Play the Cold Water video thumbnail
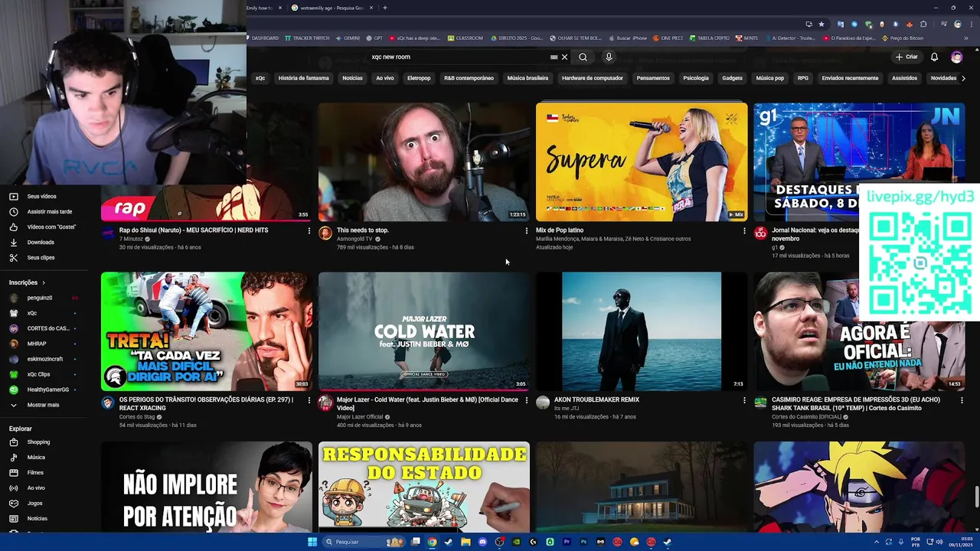 pos(424,331)
